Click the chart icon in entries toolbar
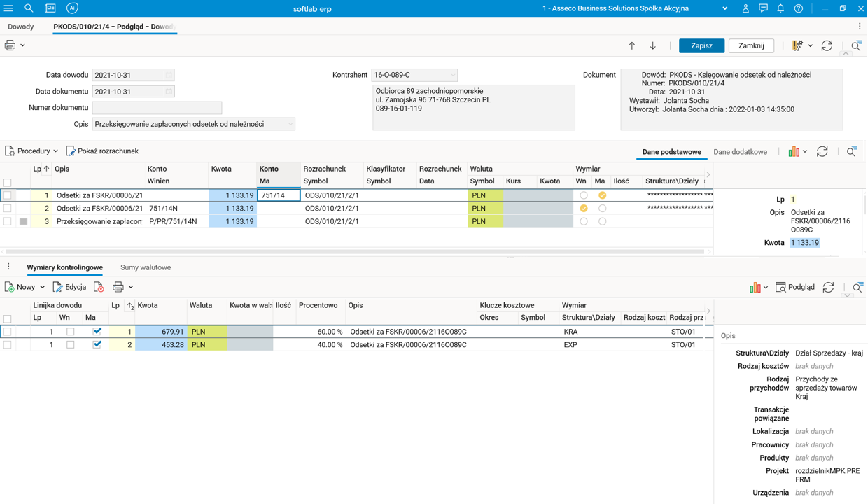 click(x=794, y=151)
